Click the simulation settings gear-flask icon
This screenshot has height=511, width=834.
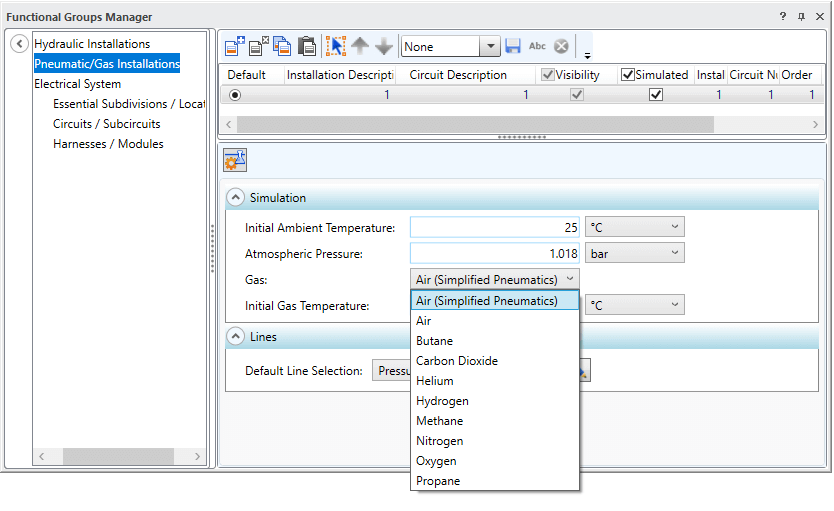click(x=235, y=160)
